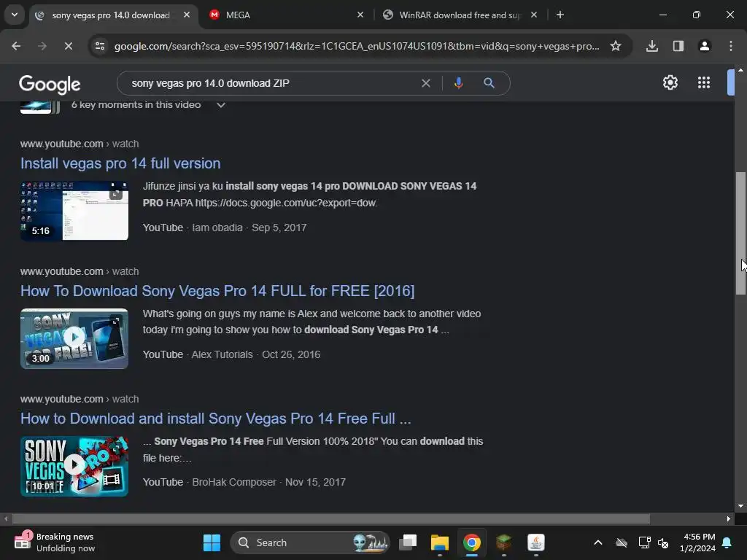
Task: Click 'Alex Tutorials' uploader name
Action: (222, 355)
